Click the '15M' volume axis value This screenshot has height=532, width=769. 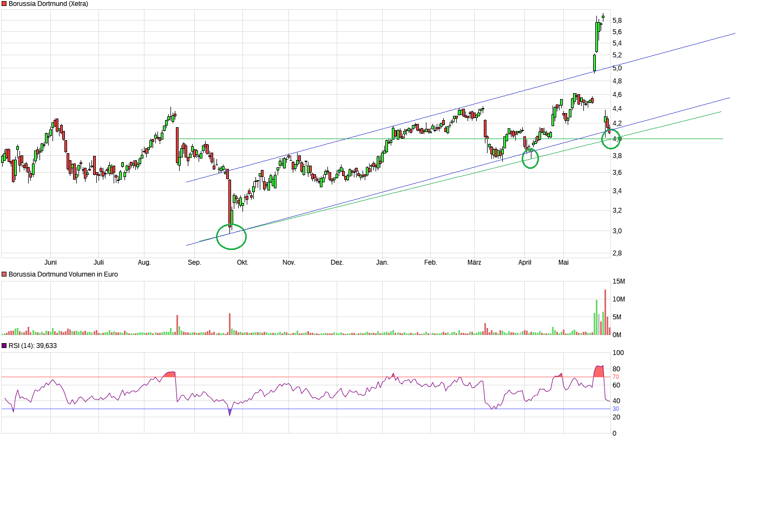point(619,281)
